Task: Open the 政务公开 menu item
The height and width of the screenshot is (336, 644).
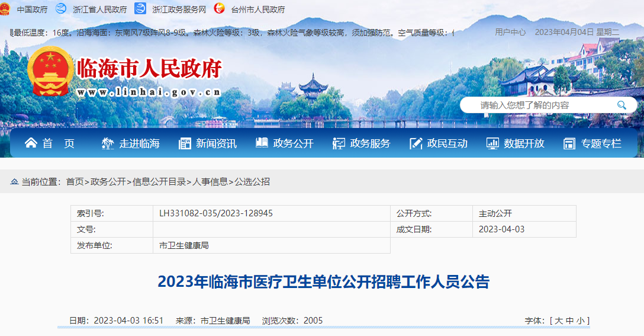Action: pyautogui.click(x=293, y=143)
